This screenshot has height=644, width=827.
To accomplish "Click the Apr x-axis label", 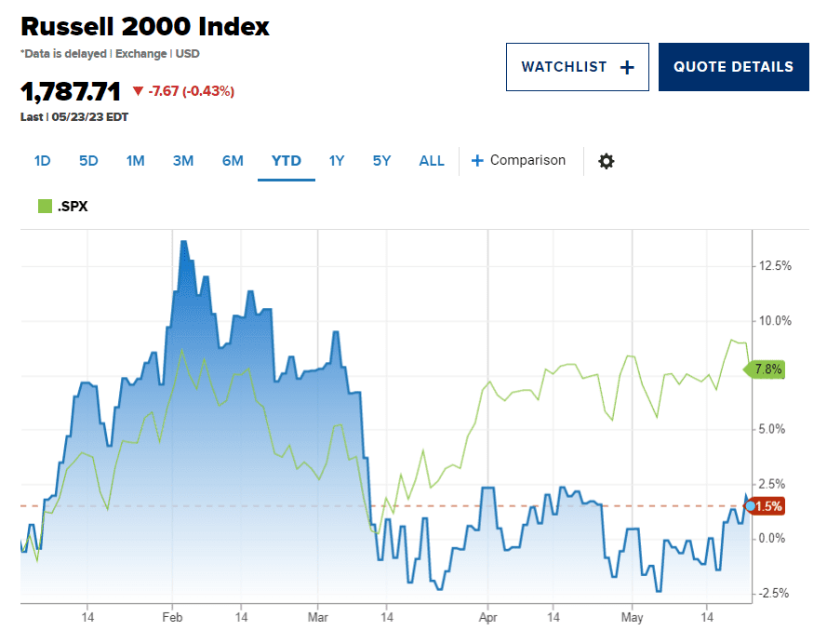I will 487,617.
